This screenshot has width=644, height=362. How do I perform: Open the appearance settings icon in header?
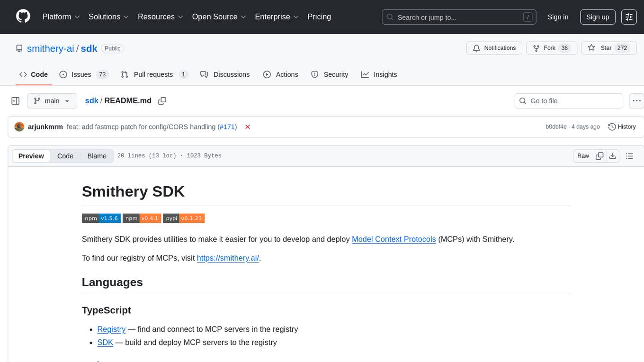coord(629,17)
